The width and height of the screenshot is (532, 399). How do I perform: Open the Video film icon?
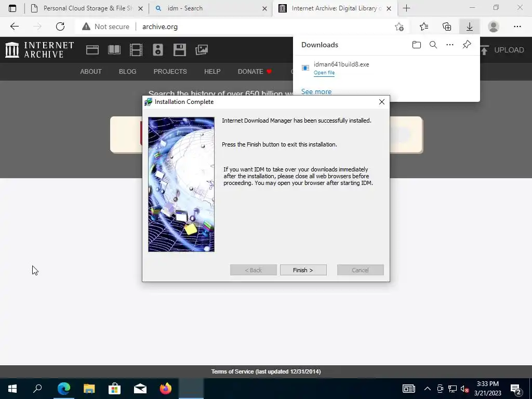click(136, 50)
